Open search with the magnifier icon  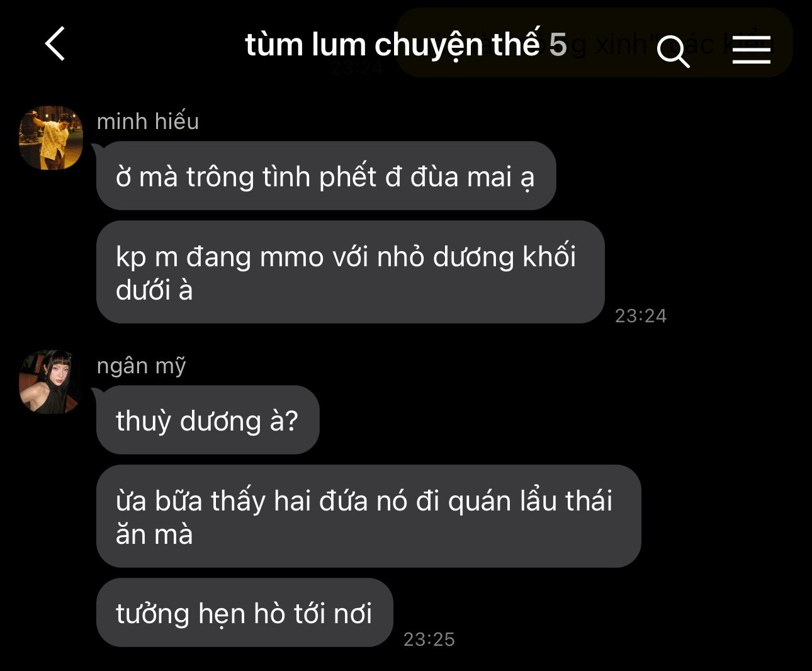tap(673, 50)
